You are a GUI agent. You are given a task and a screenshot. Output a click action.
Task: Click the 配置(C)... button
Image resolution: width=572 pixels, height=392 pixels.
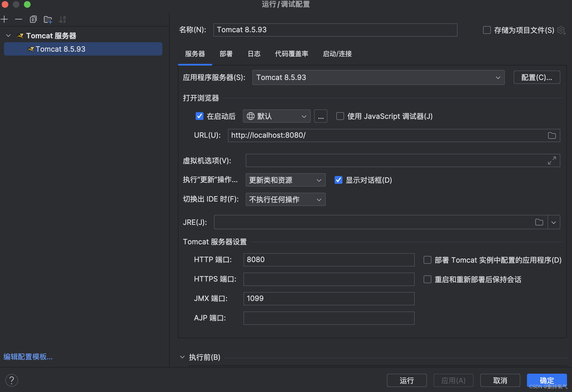point(537,77)
